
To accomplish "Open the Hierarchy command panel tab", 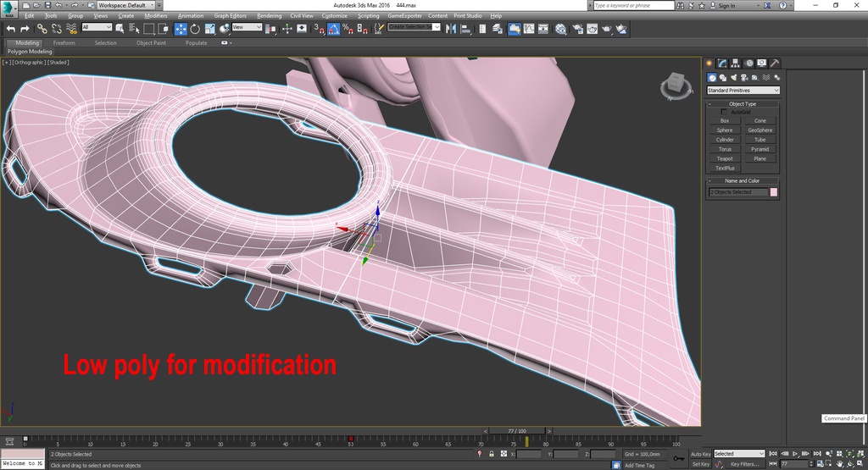I will 736,63.
